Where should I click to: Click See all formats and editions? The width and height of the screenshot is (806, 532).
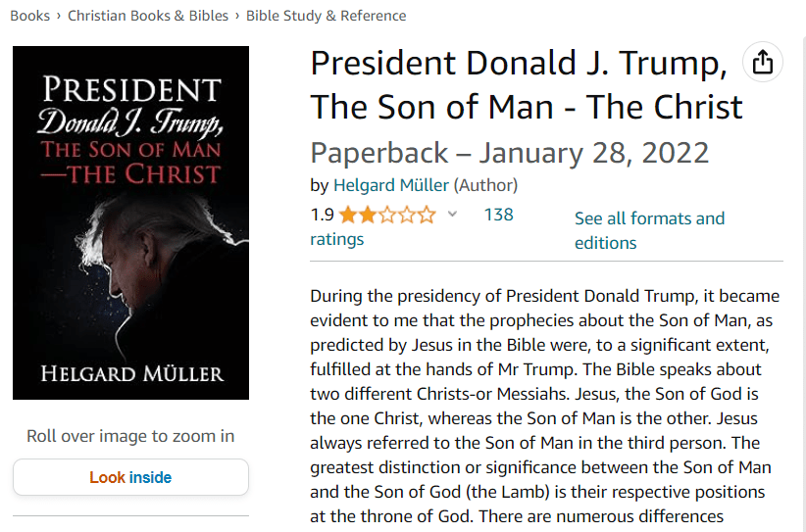pyautogui.click(x=649, y=230)
